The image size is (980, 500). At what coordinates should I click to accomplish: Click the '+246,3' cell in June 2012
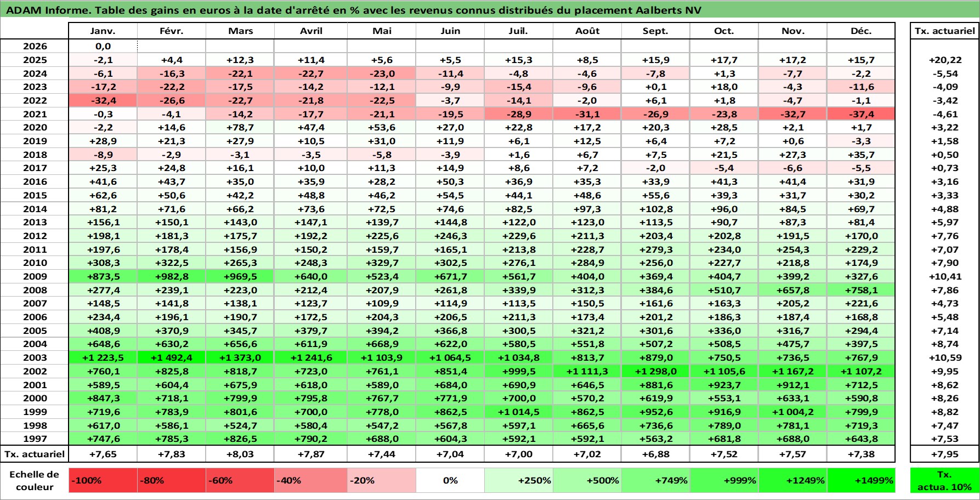click(450, 236)
